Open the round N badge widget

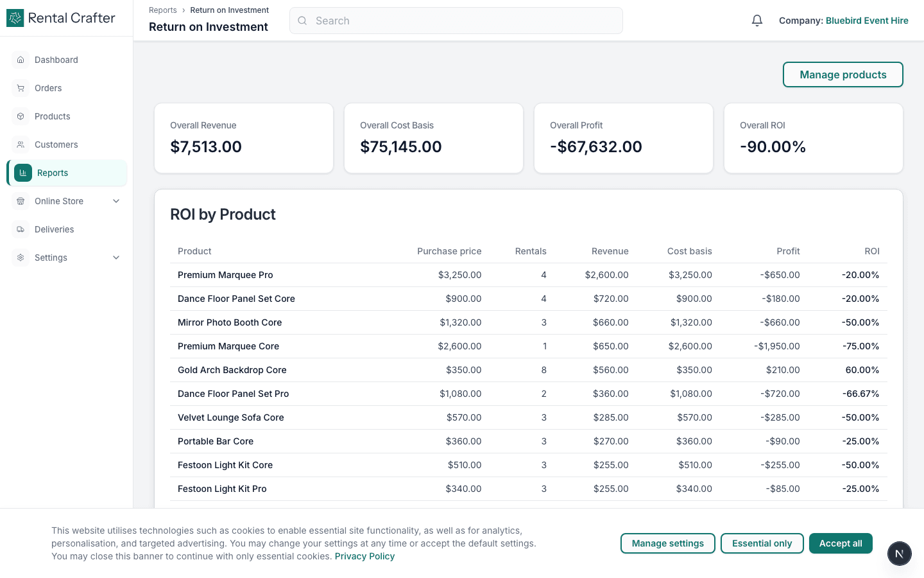pyautogui.click(x=900, y=554)
